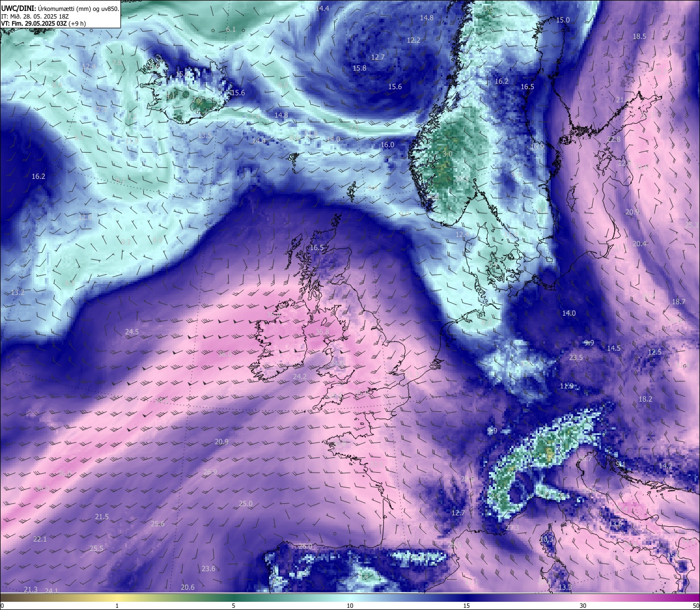Click the 14.0 value over the Baltic

click(x=569, y=313)
